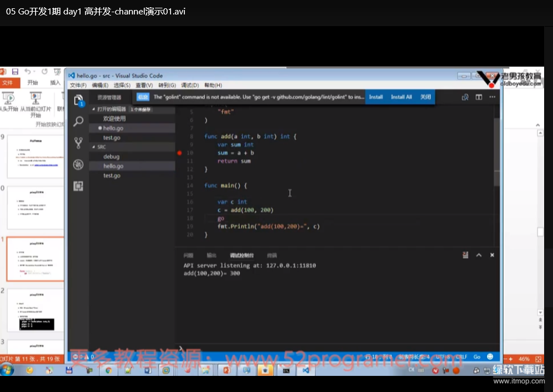Select the debug item under SRC
The width and height of the screenshot is (553, 392).
132,157
